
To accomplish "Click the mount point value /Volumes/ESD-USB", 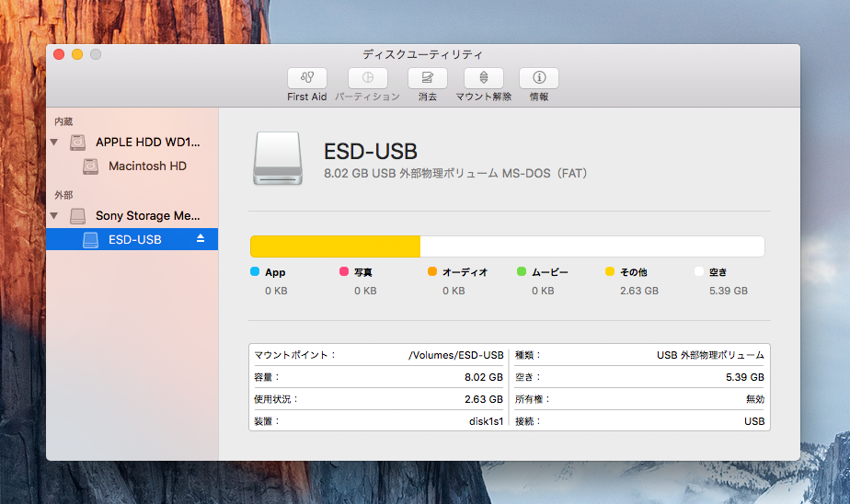I will [456, 355].
